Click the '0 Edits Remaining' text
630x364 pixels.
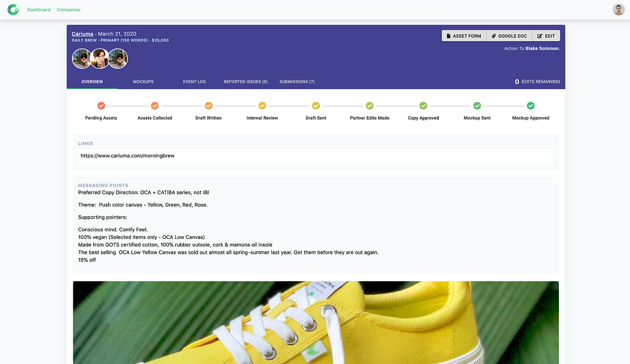point(538,82)
